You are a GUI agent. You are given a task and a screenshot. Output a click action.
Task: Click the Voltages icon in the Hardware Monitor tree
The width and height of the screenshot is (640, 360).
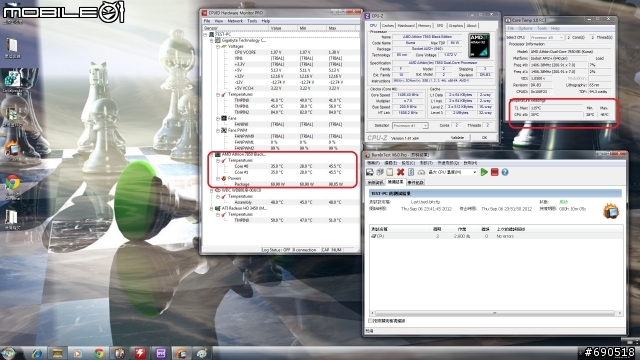(224, 47)
